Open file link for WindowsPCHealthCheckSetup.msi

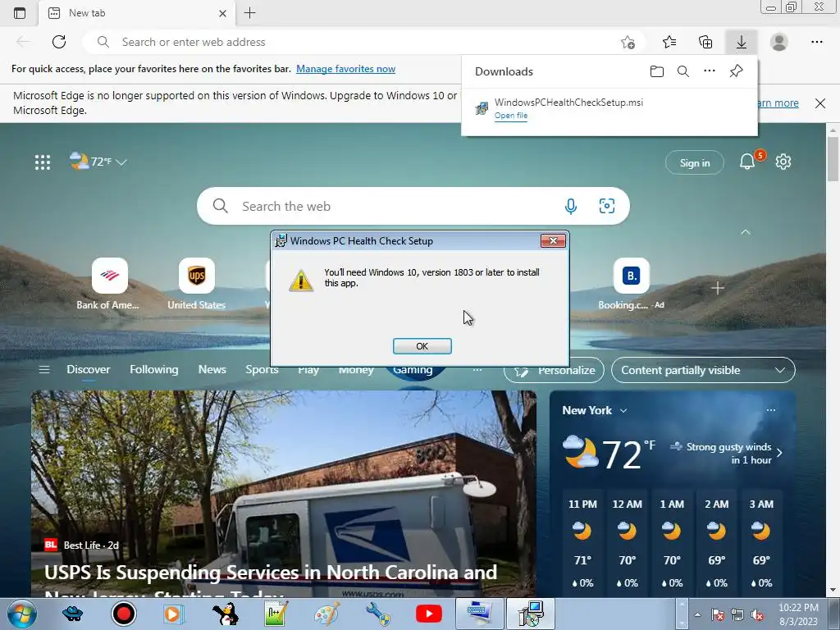click(x=510, y=116)
